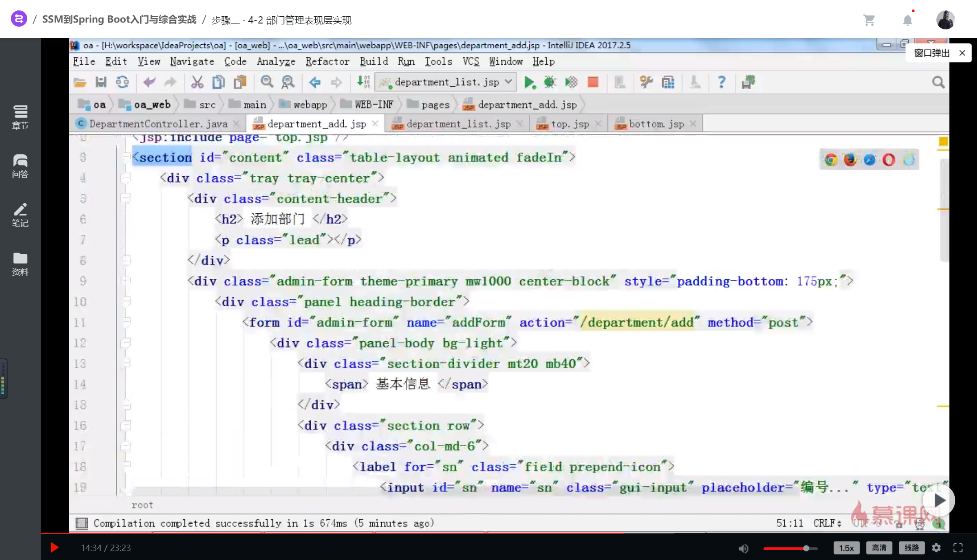This screenshot has width=977, height=560.
Task: Change playback speed 1.5x button
Action: click(x=846, y=548)
